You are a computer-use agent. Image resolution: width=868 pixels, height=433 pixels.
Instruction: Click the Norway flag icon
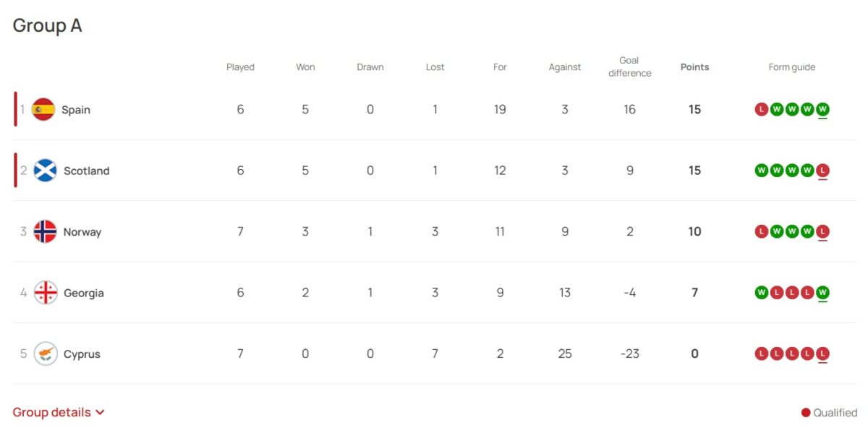click(x=45, y=232)
